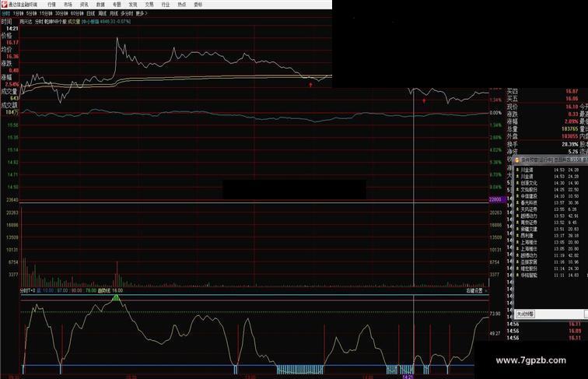Open the 数据 menu
This screenshot has height=379, width=588.
[100, 5]
